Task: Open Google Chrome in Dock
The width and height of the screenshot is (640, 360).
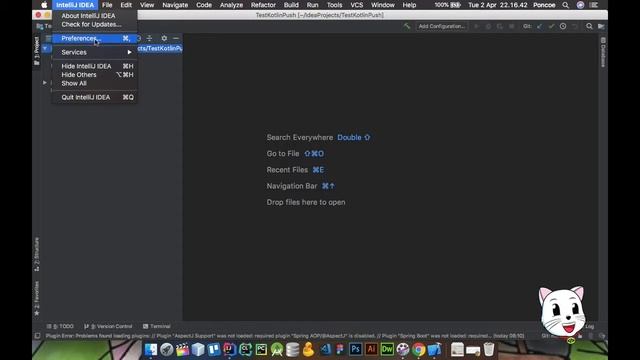Action: pos(418,349)
